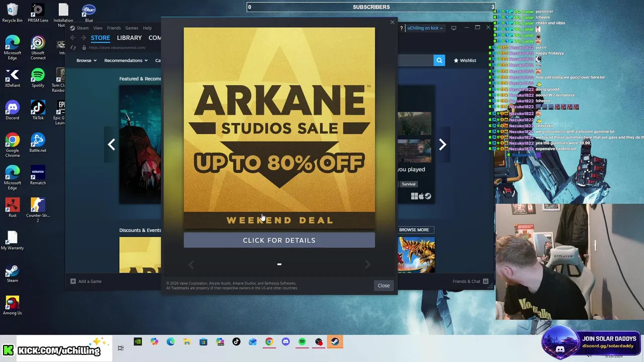Open Friends & Chat in Steam

click(x=470, y=282)
